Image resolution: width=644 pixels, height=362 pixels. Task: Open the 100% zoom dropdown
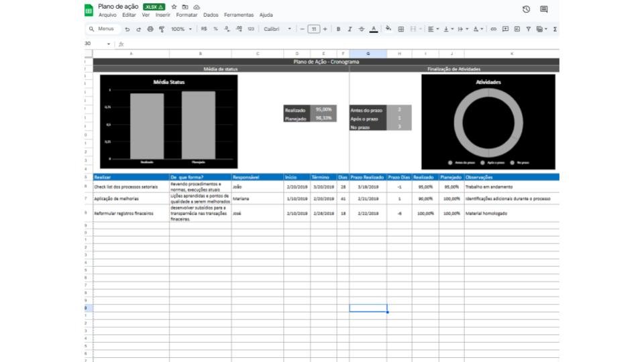181,29
